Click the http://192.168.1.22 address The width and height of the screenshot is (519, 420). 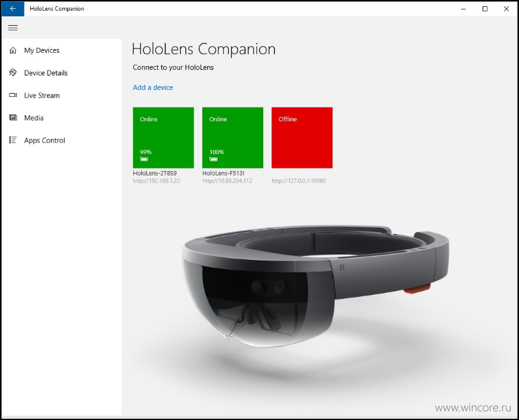156,181
